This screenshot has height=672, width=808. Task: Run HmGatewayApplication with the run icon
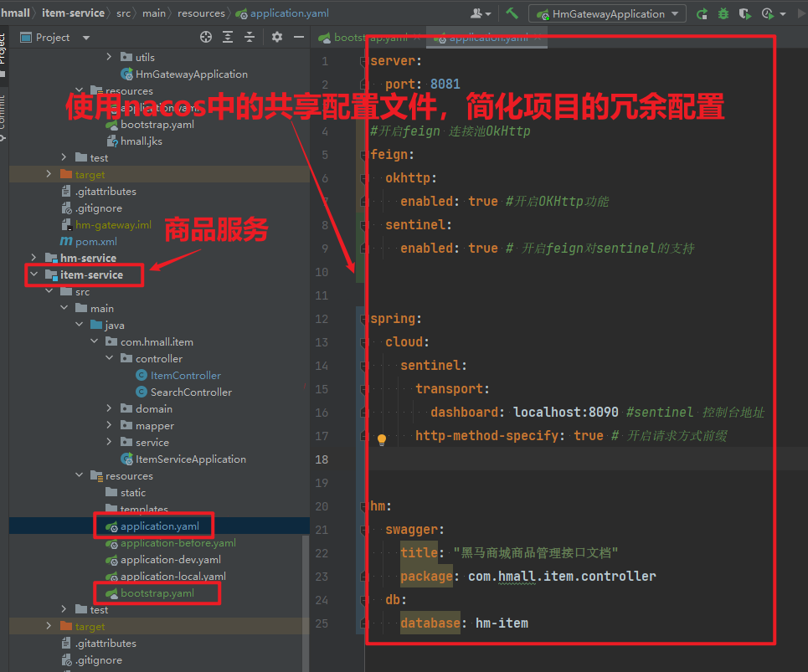(x=701, y=13)
